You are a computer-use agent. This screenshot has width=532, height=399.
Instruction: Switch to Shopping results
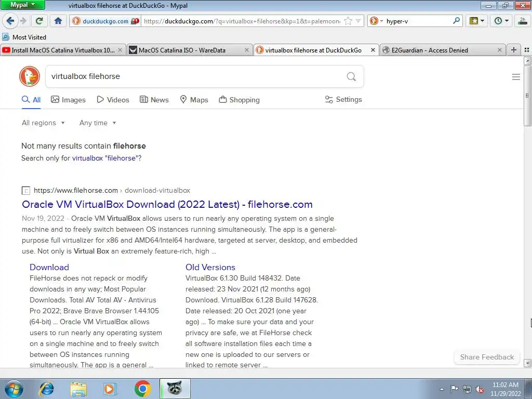click(239, 100)
